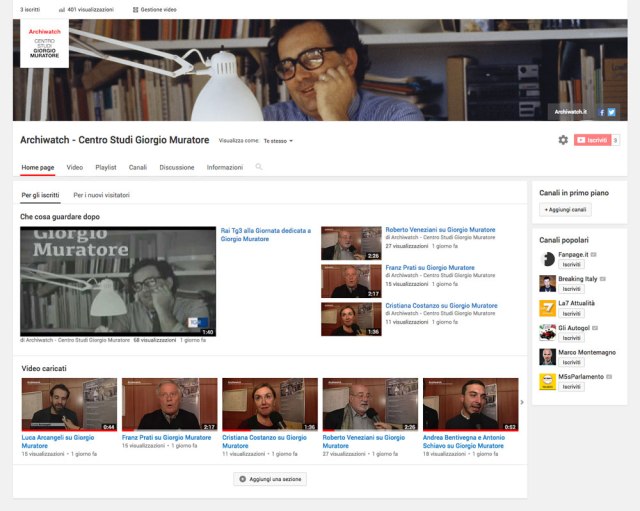Viewport: 640px width, 511px height.
Task: Open Gli Autogol channel avatar
Action: [x=547, y=333]
